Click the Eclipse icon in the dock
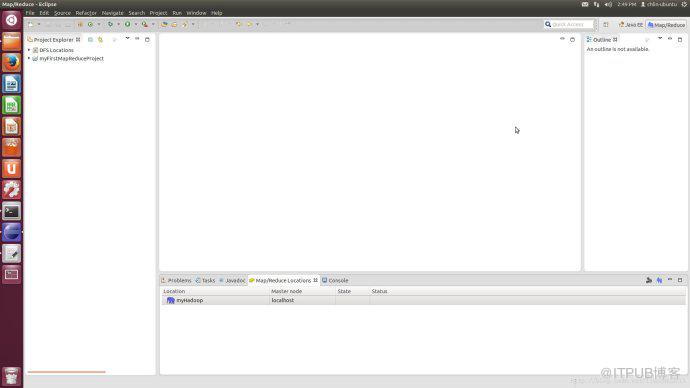The image size is (690, 388). tap(11, 233)
